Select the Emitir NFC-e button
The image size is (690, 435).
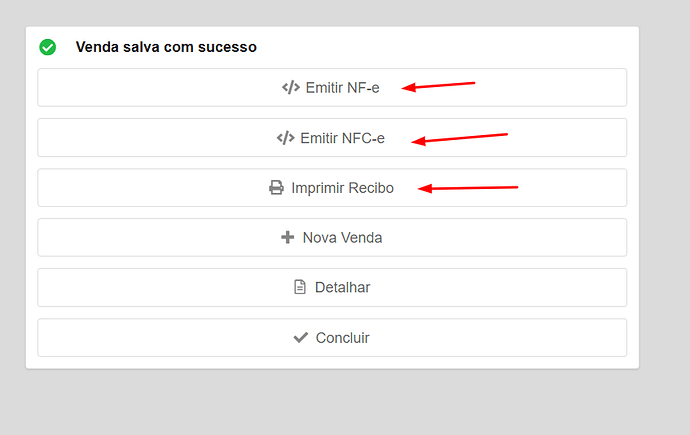pyautogui.click(x=342, y=138)
